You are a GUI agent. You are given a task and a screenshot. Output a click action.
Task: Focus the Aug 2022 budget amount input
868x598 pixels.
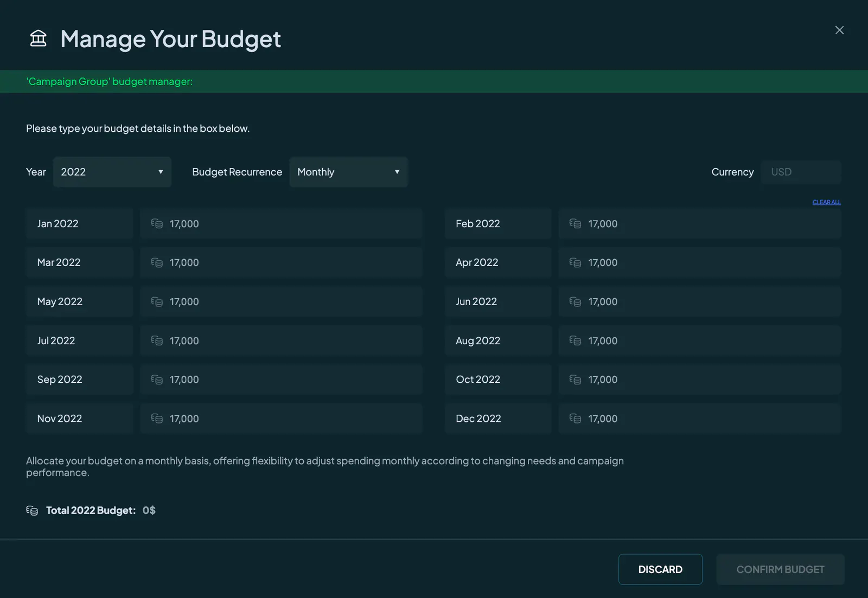(700, 340)
